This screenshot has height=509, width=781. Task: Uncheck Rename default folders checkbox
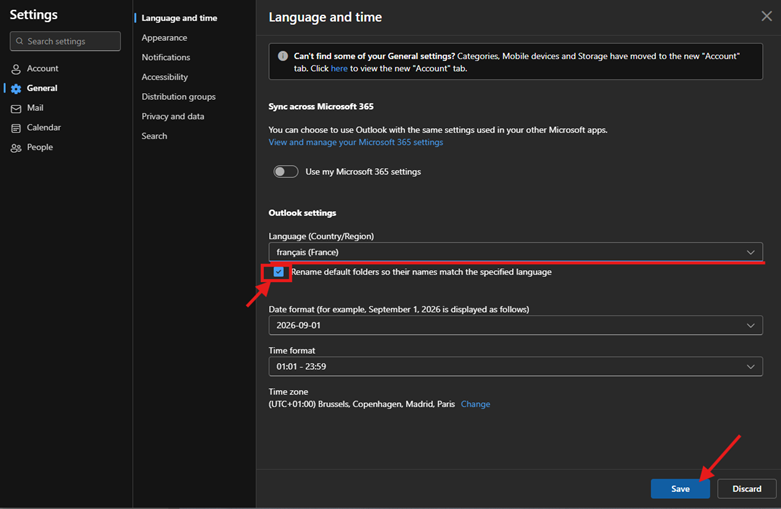coord(278,272)
